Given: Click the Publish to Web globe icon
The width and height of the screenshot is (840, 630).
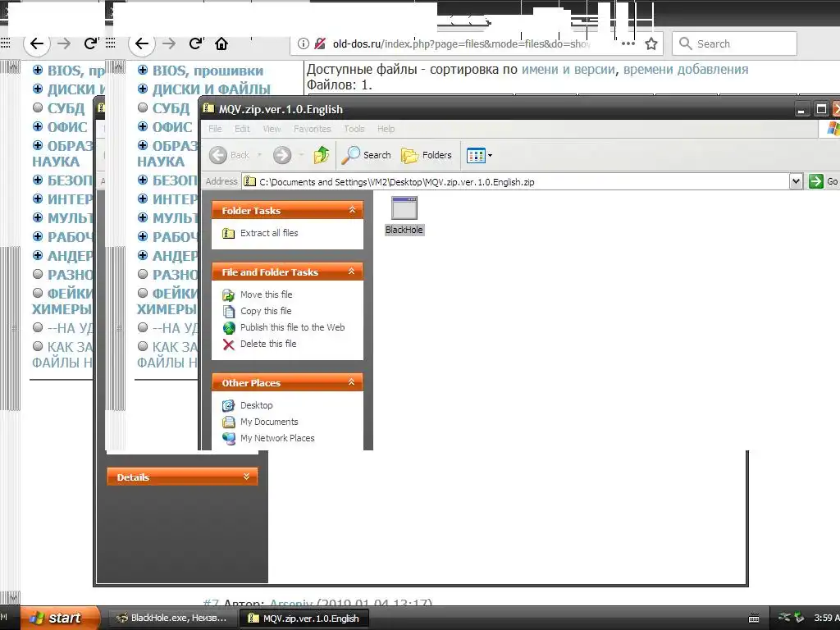Looking at the screenshot, I should click(229, 328).
